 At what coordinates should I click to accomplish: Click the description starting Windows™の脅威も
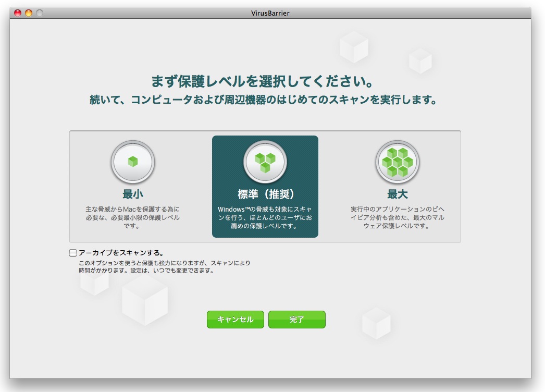pos(265,217)
